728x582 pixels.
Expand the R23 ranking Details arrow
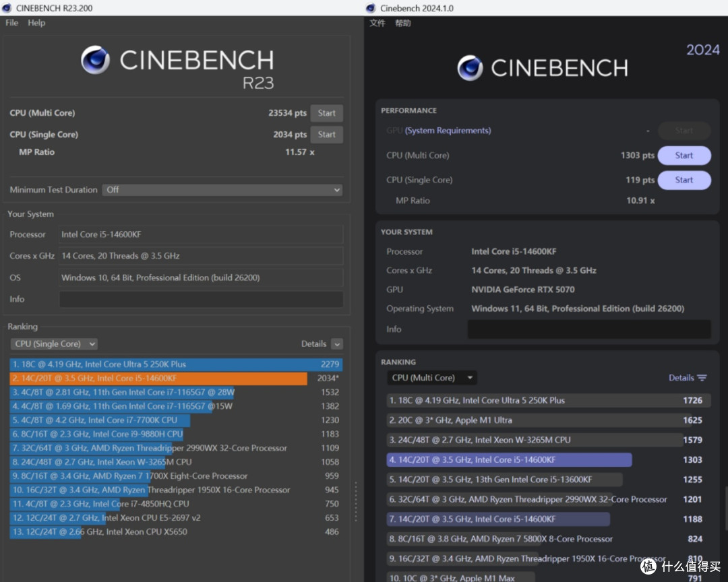[x=338, y=344]
